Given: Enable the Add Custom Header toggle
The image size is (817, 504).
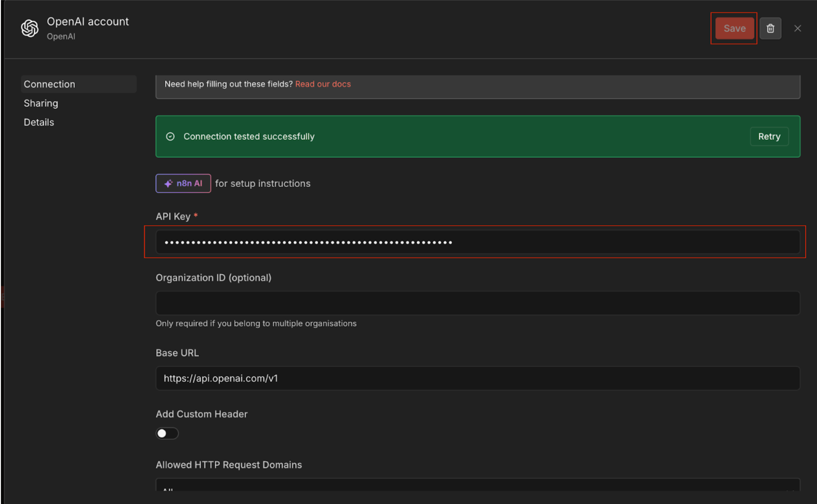Looking at the screenshot, I should pyautogui.click(x=167, y=433).
